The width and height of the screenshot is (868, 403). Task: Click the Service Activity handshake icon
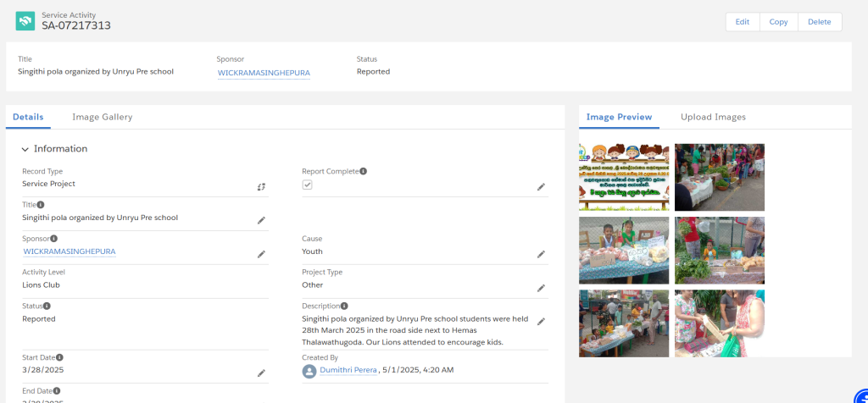(25, 21)
